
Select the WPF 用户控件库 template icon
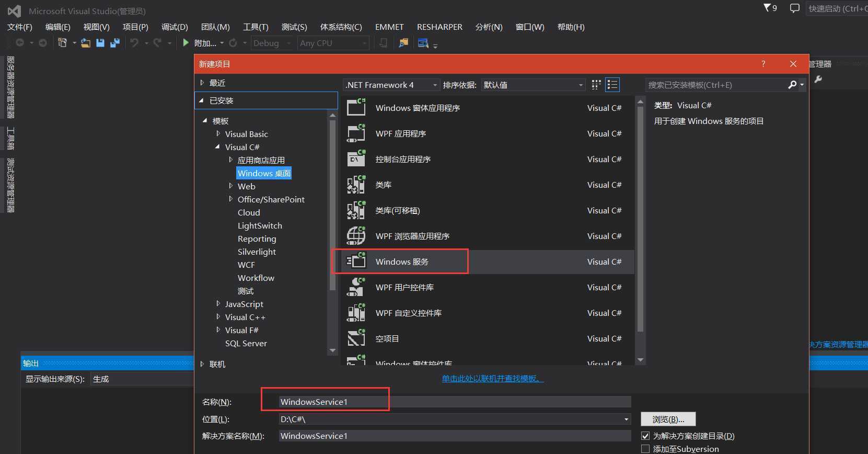click(x=356, y=287)
